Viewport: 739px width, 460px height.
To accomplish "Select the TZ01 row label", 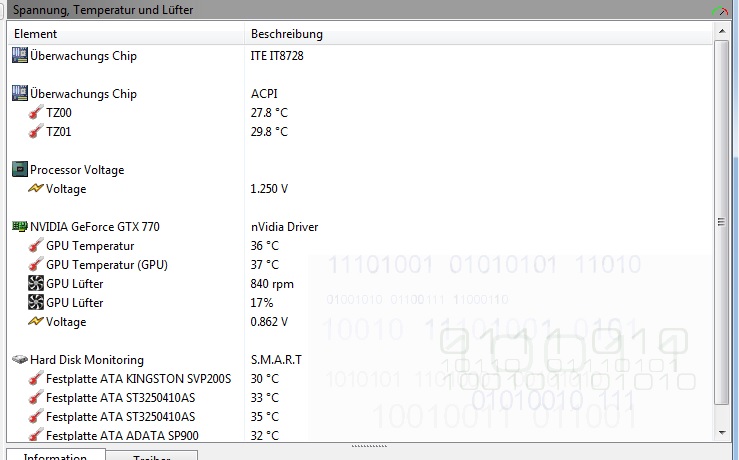I will [59, 131].
